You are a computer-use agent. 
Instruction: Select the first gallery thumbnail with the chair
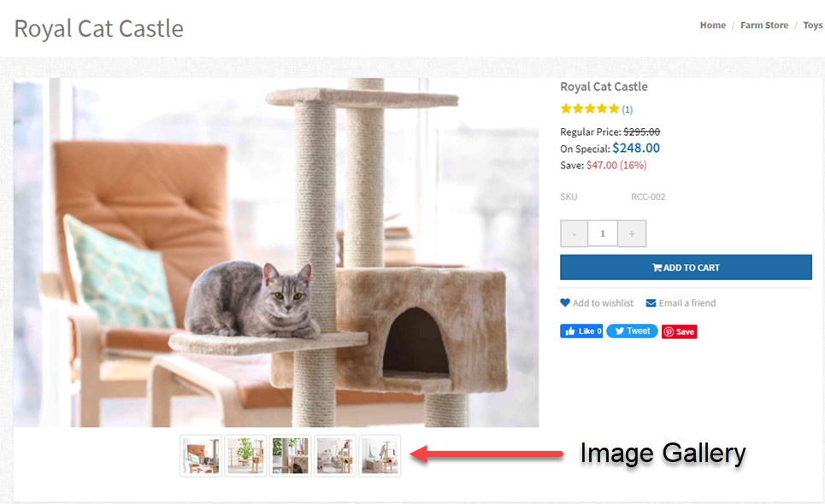(x=200, y=455)
